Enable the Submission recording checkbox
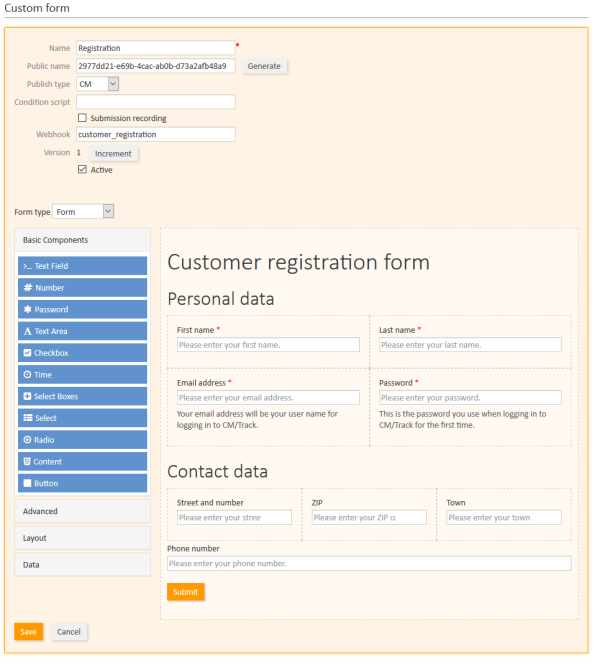This screenshot has width=600, height=665. 82,118
